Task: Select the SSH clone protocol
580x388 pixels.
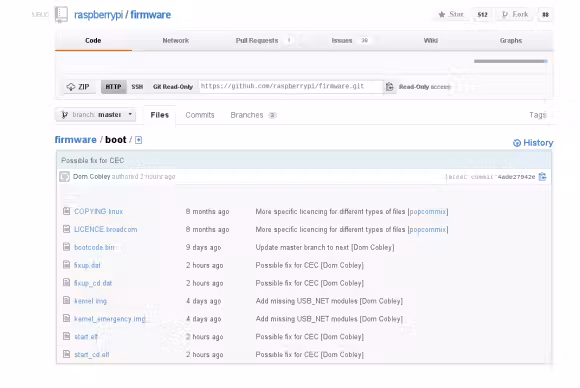Action: [137, 87]
